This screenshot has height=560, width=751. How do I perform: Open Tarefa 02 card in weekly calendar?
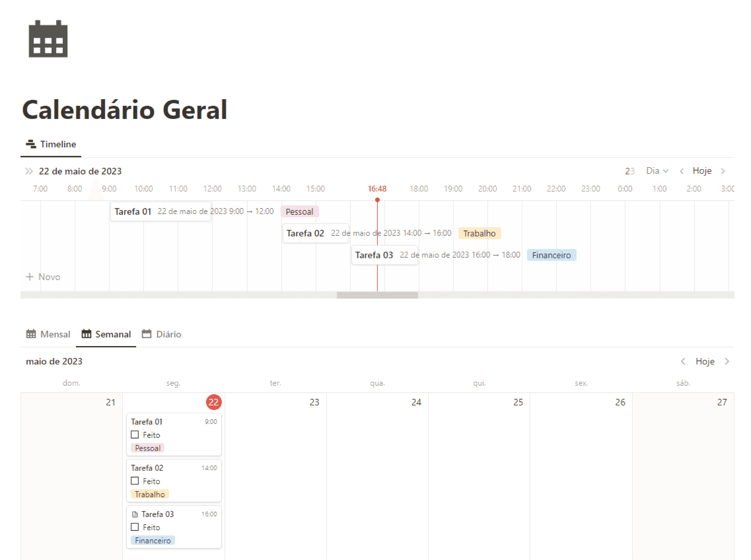coord(174,480)
